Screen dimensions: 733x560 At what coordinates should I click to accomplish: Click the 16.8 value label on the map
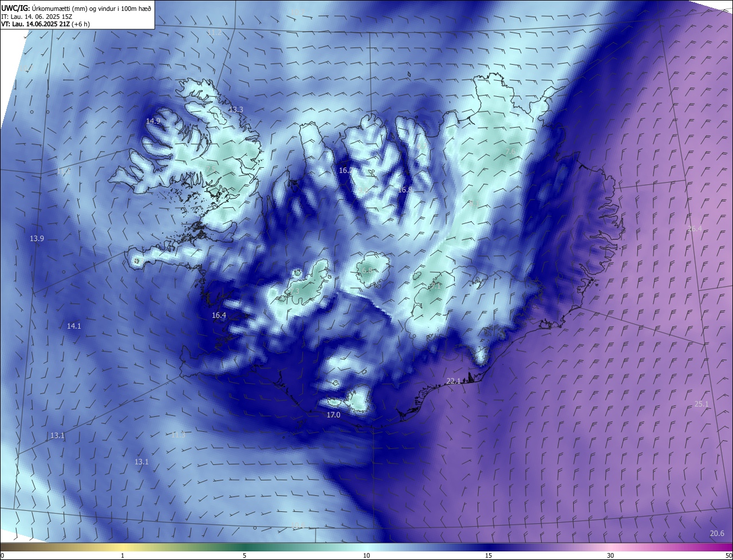point(405,190)
